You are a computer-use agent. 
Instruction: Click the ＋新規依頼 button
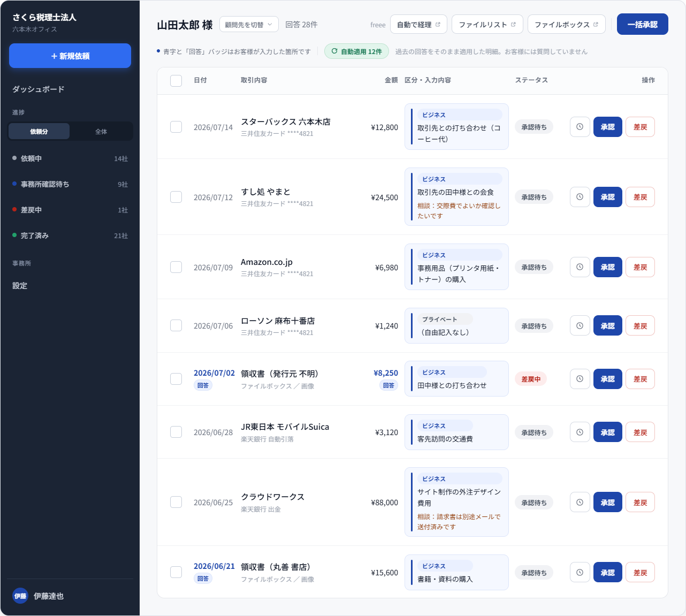click(x=70, y=56)
